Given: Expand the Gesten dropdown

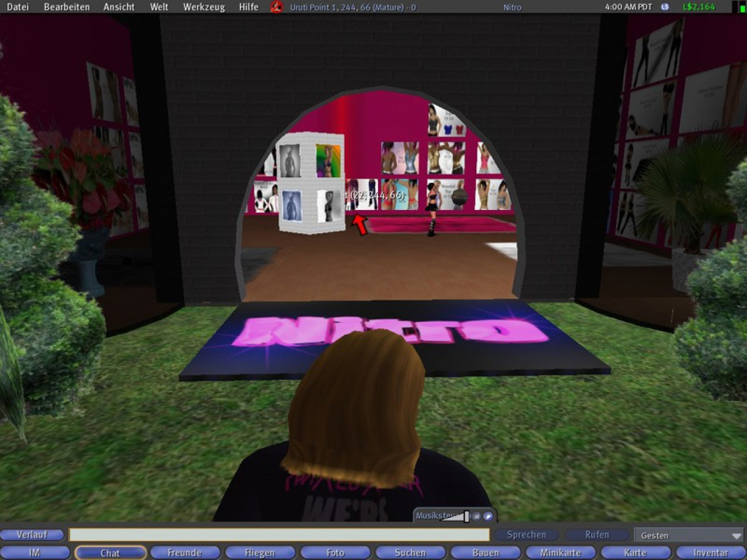Looking at the screenshot, I should [x=690, y=535].
